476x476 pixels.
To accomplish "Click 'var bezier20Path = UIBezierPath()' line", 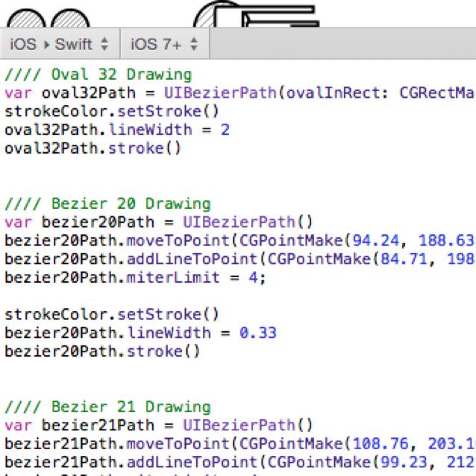I will 158,222.
